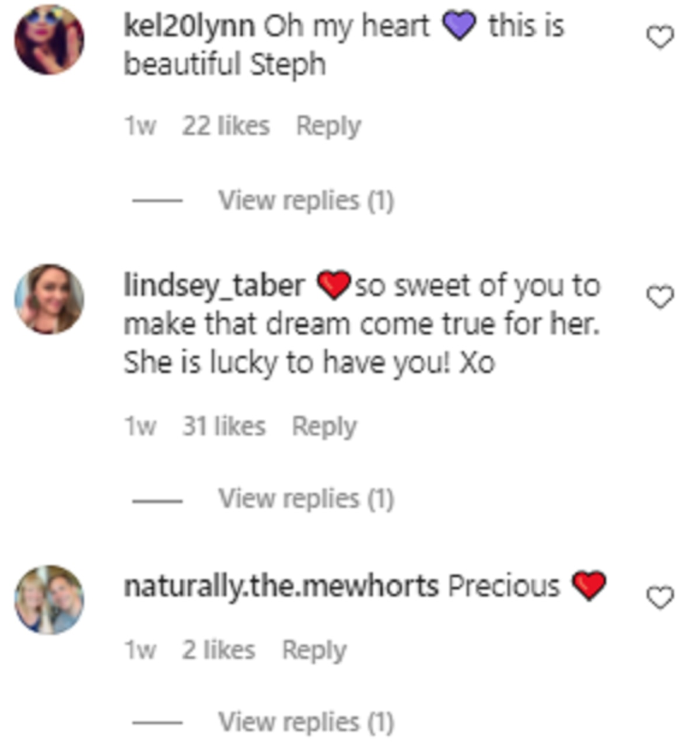This screenshot has height=748, width=700.
Task: View the 2 likes on the Precious comment
Action: tap(218, 650)
